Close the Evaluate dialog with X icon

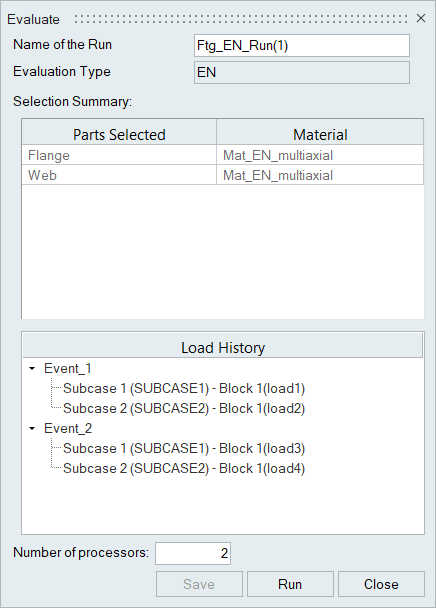click(421, 18)
